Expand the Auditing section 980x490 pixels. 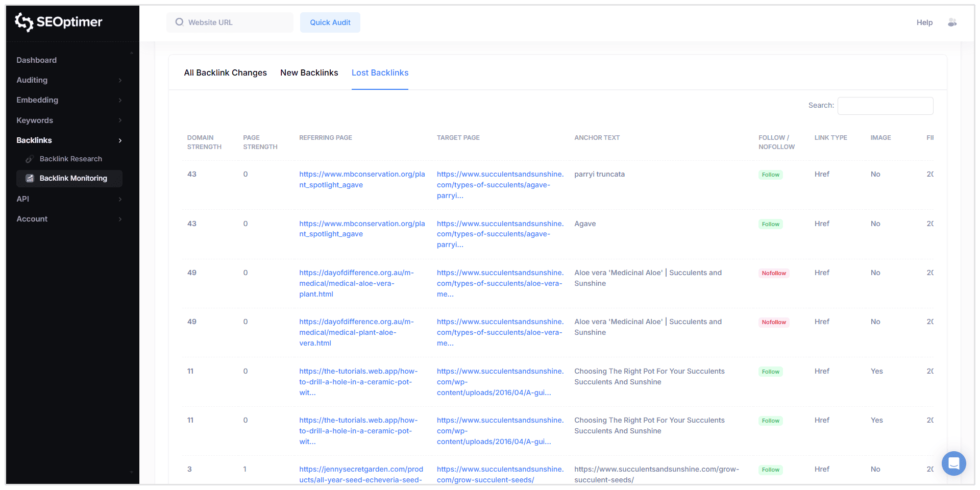pos(120,80)
